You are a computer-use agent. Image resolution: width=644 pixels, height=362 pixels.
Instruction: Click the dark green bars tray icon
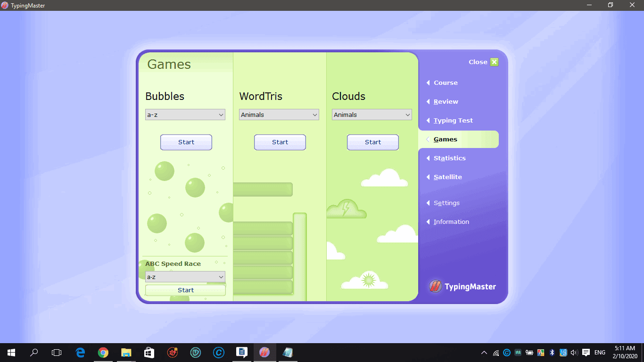click(x=518, y=353)
